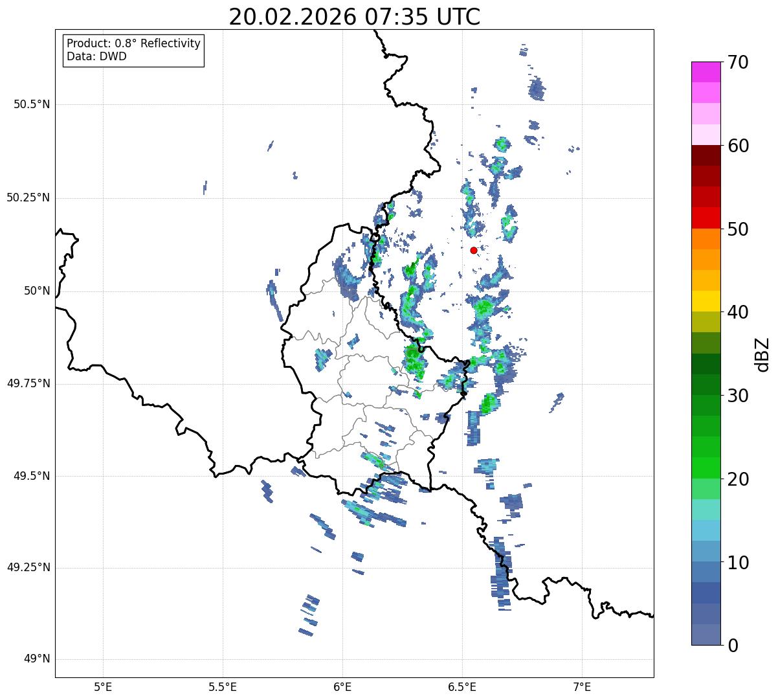The image size is (778, 700).
Task: Click the colorbar tick label 40
Action: [x=738, y=312]
